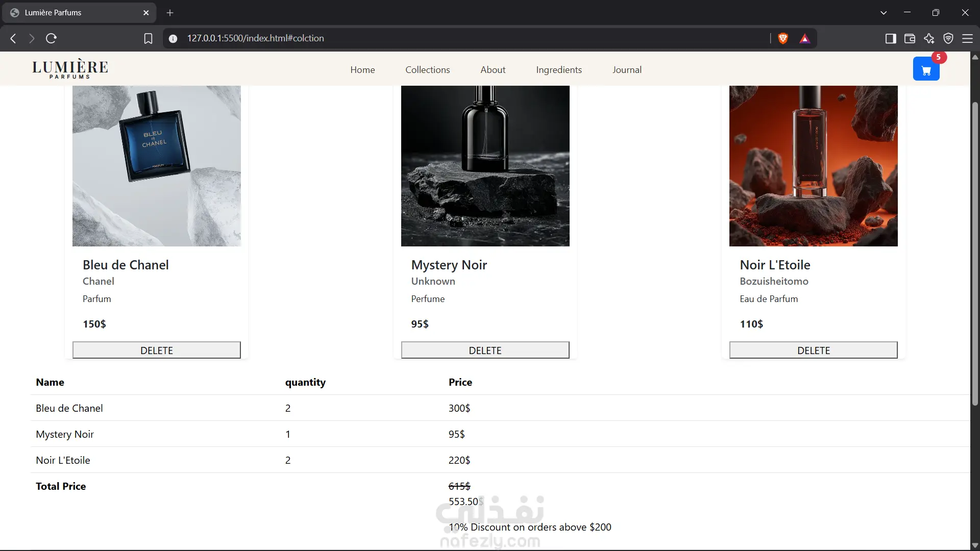Viewport: 980px width, 551px height.
Task: Delete Bleu de Chanel from cart
Action: [157, 350]
